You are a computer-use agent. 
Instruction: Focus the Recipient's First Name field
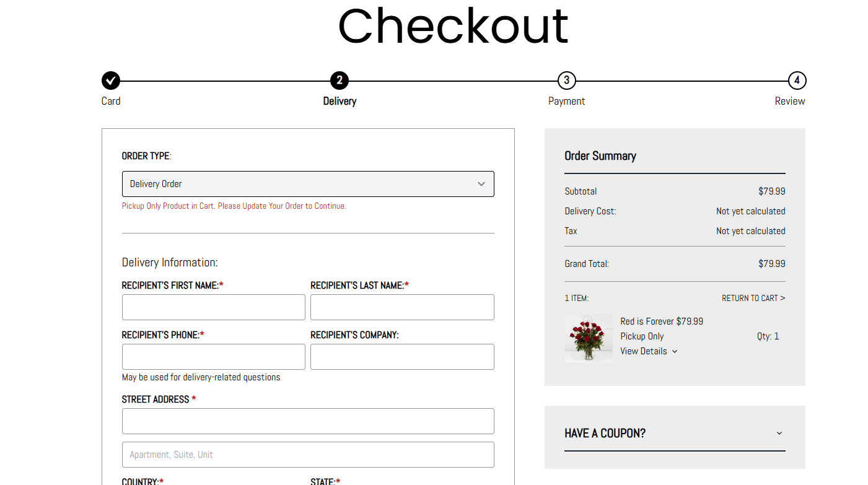click(x=214, y=307)
